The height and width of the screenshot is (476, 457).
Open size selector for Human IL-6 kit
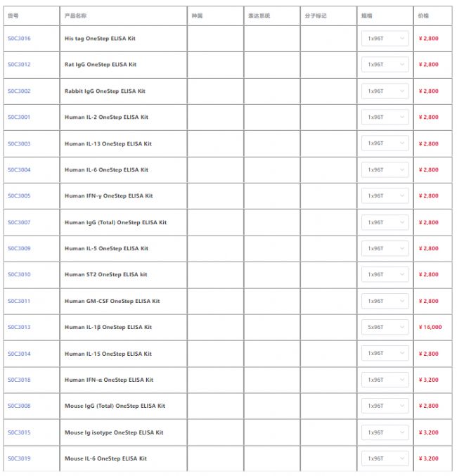click(385, 170)
